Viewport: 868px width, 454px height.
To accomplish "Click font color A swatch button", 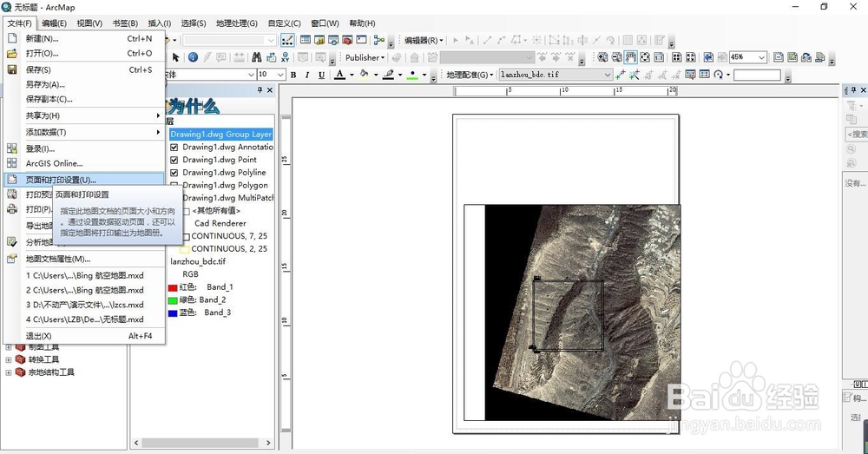I will click(x=340, y=75).
